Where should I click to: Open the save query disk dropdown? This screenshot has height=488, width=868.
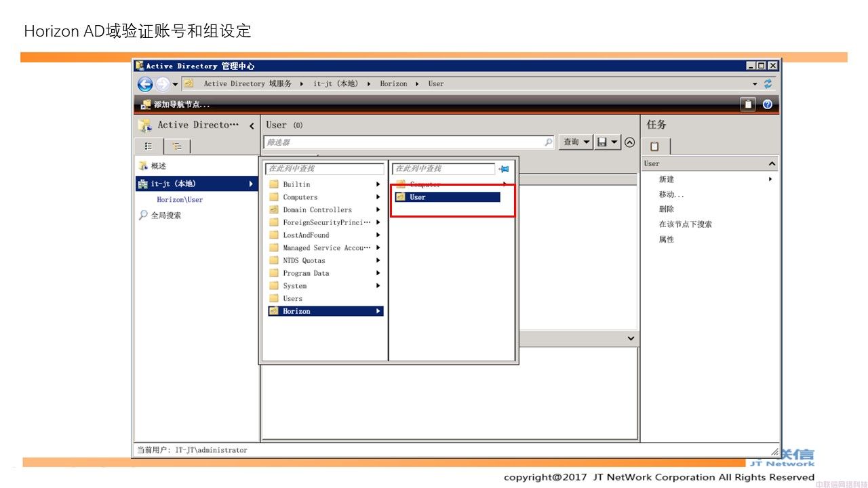[608, 142]
